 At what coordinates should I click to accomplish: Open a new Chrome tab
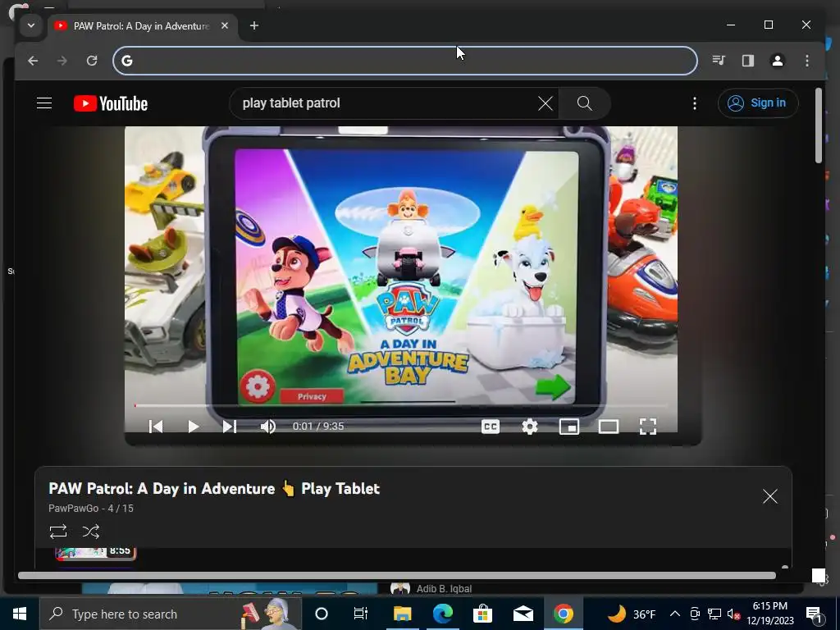(254, 25)
